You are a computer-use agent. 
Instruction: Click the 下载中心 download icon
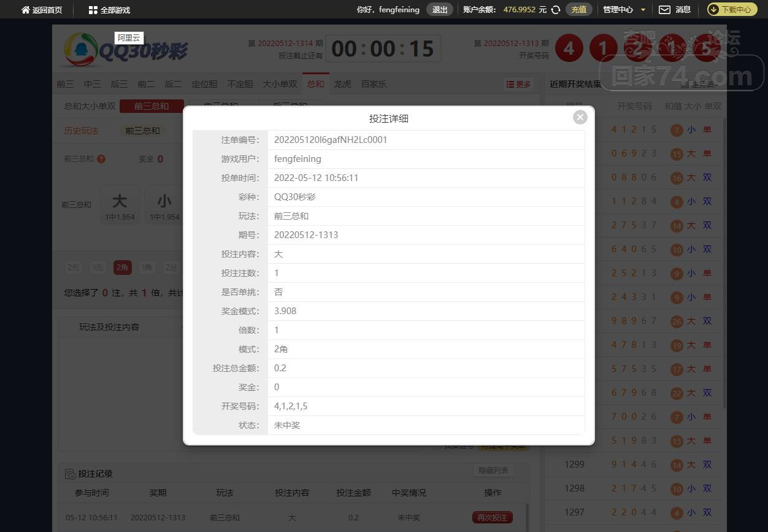[714, 10]
